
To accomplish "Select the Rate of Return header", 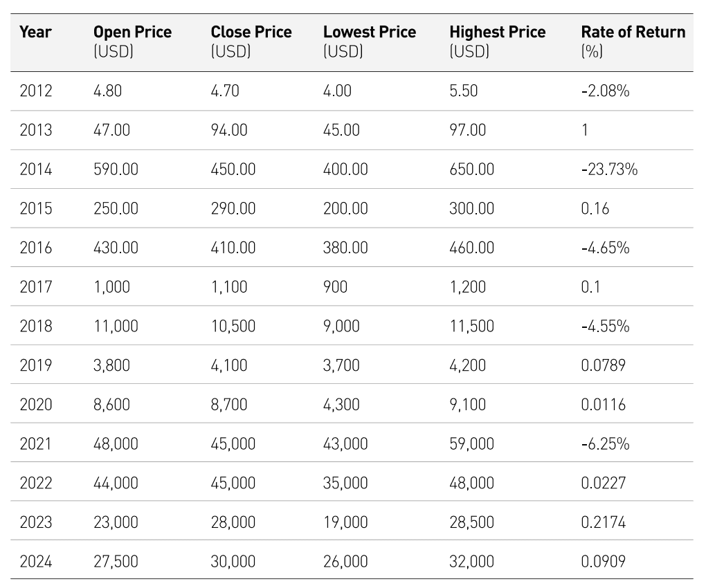I will (x=633, y=42).
